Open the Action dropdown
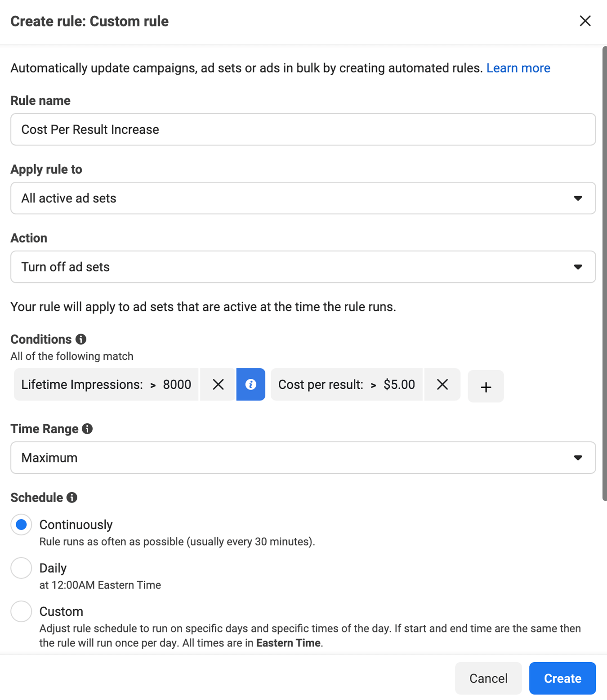 point(303,267)
